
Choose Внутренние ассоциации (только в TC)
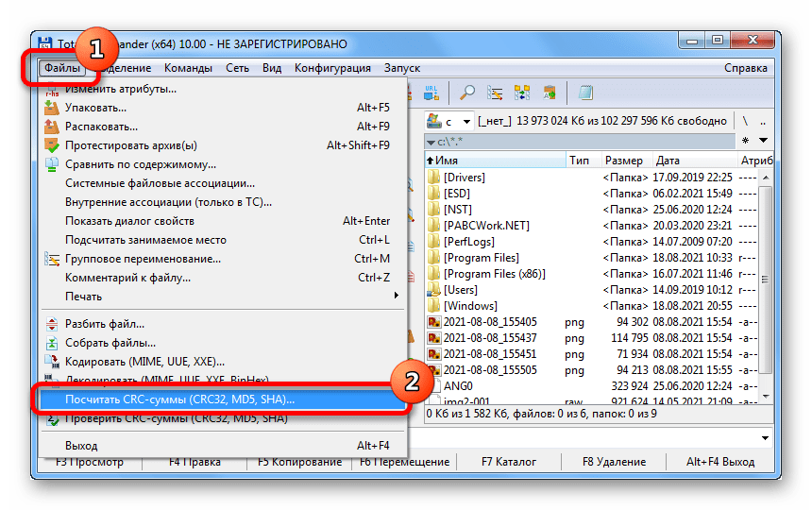[223, 202]
